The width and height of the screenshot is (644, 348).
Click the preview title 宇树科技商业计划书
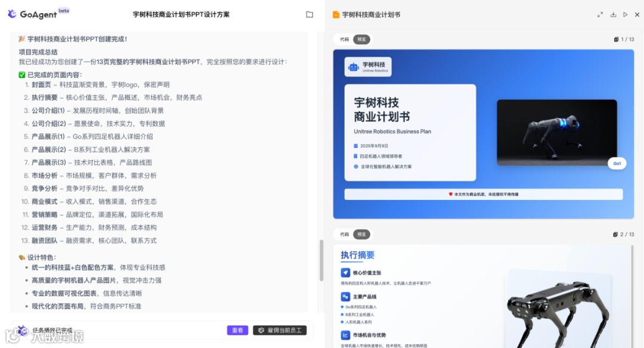[x=371, y=14]
